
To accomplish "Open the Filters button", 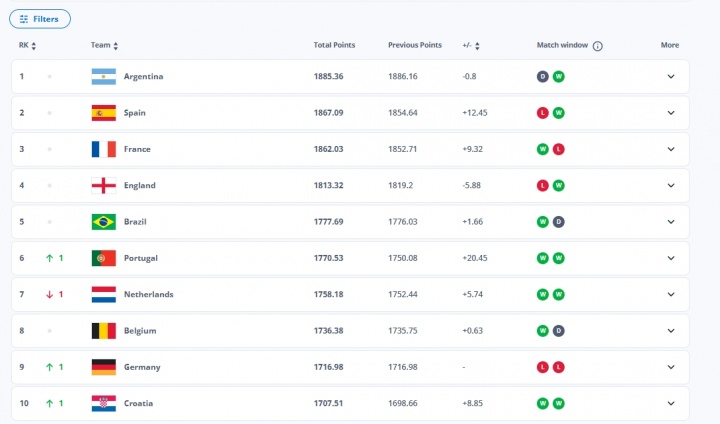I will [x=40, y=18].
